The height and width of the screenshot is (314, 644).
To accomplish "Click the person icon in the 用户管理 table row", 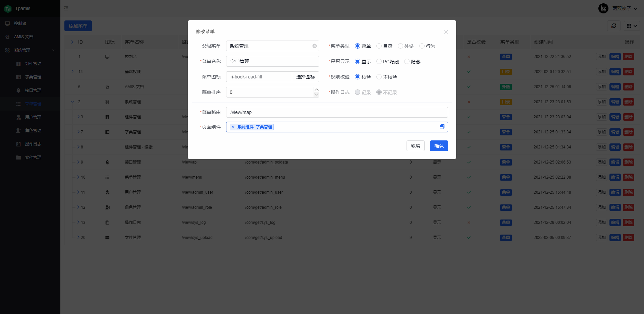I will coord(107,192).
